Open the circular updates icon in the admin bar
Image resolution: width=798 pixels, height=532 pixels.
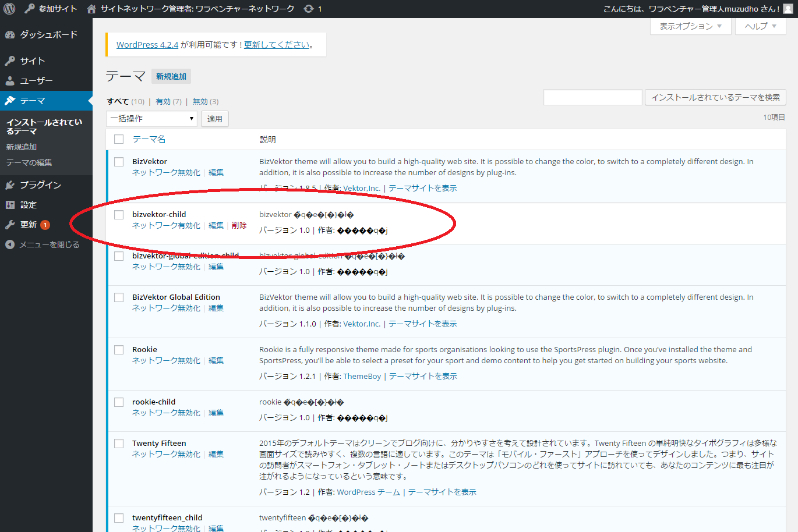[309, 9]
